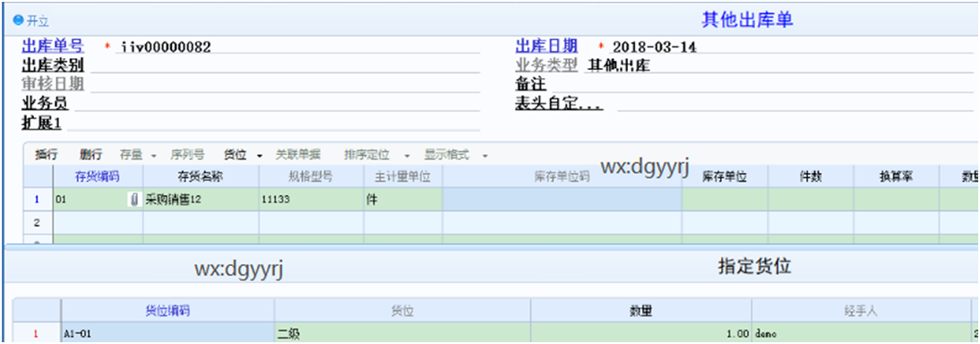The height and width of the screenshot is (344, 980).
Task: Click the 存货编码 column header
Action: point(98,176)
